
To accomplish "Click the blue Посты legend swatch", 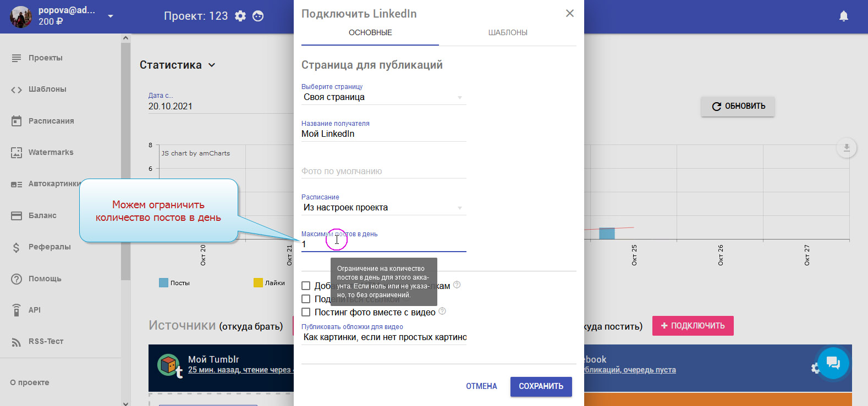I will pyautogui.click(x=163, y=283).
